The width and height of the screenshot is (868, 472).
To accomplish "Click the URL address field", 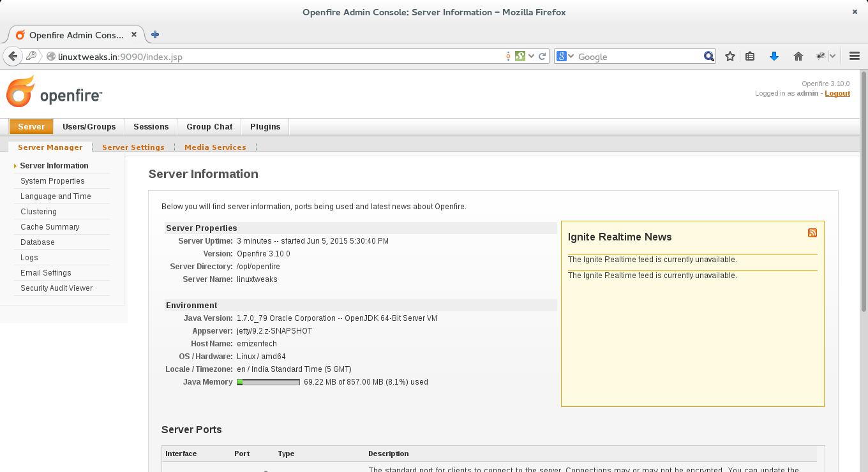I will (x=280, y=57).
